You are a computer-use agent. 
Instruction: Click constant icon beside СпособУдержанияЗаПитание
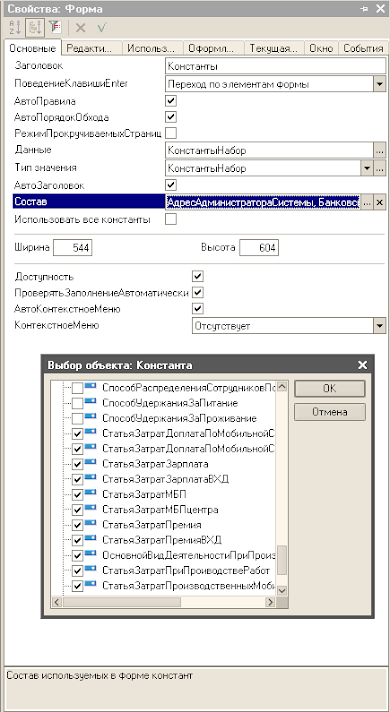tap(90, 401)
